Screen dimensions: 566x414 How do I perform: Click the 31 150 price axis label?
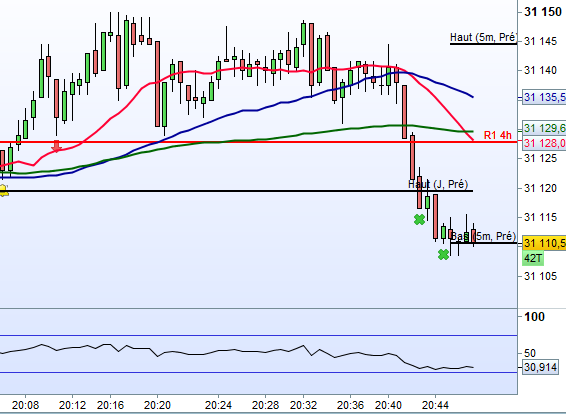coord(543,12)
